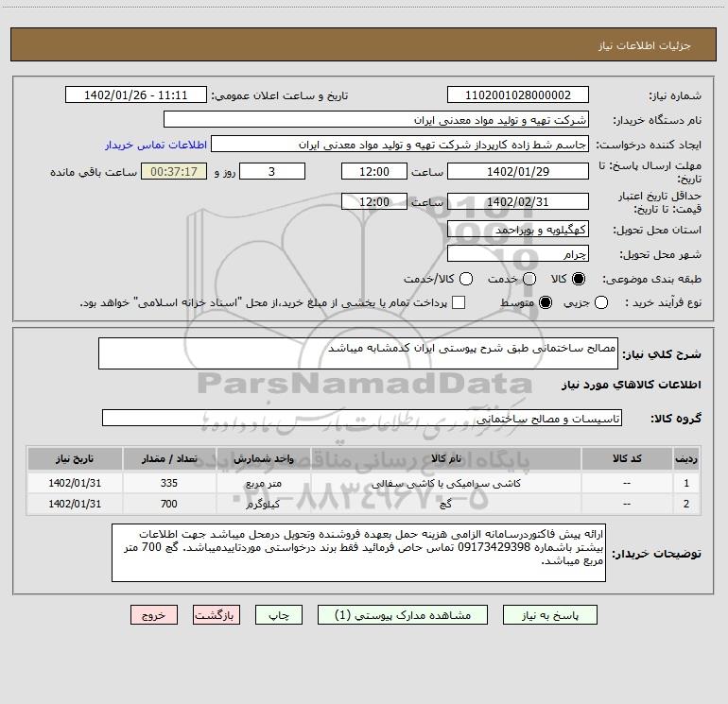Click the price validity date 1402/02/31
This screenshot has width=728, height=704.
(518, 202)
